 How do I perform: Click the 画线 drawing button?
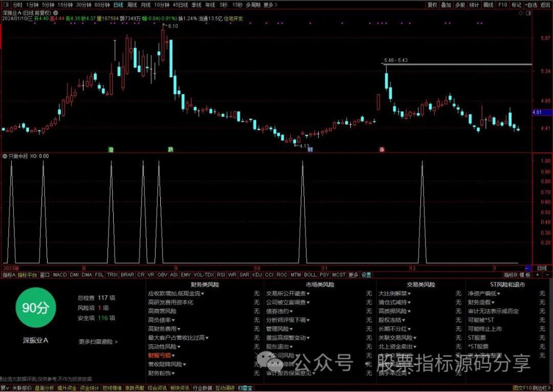pyautogui.click(x=488, y=5)
